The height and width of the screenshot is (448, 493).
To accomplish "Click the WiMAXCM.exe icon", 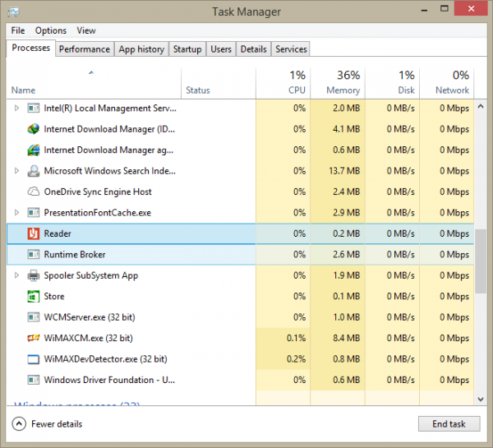I will pos(34,338).
